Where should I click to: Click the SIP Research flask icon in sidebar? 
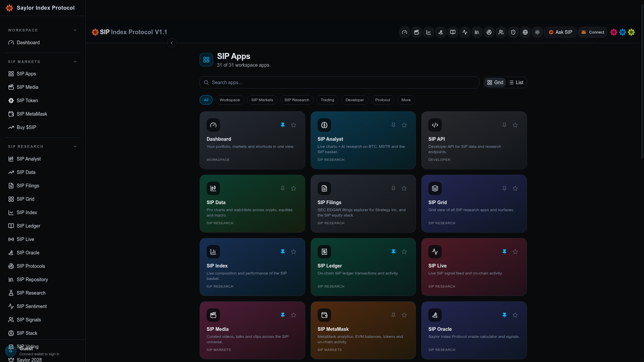pyautogui.click(x=11, y=293)
